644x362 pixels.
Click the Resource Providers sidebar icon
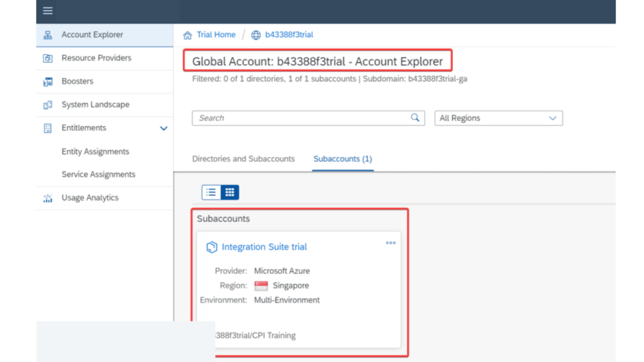pyautogui.click(x=48, y=58)
